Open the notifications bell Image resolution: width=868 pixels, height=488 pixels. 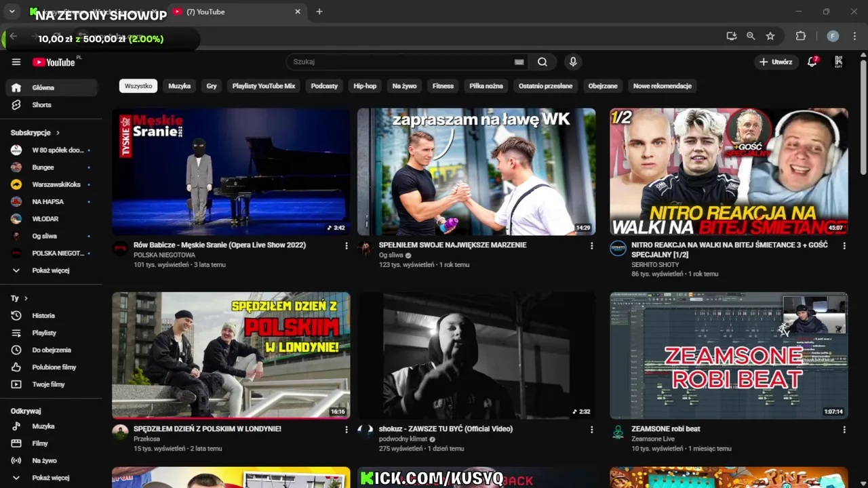812,62
